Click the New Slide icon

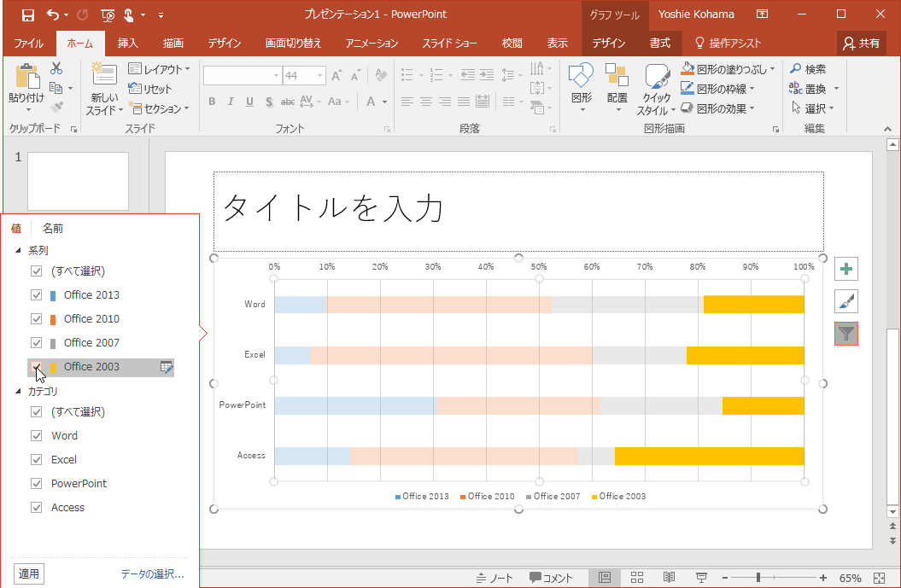pyautogui.click(x=103, y=74)
